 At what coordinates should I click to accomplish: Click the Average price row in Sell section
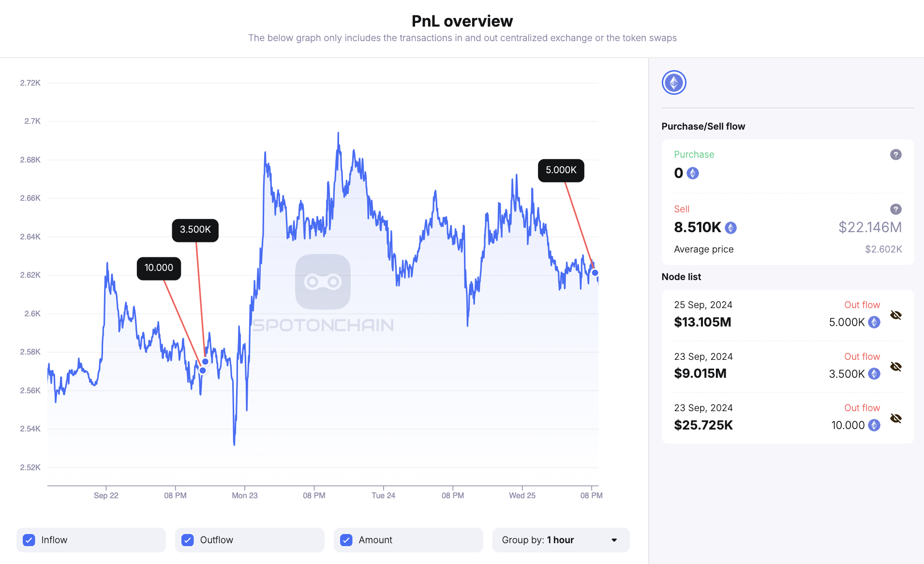click(x=704, y=249)
